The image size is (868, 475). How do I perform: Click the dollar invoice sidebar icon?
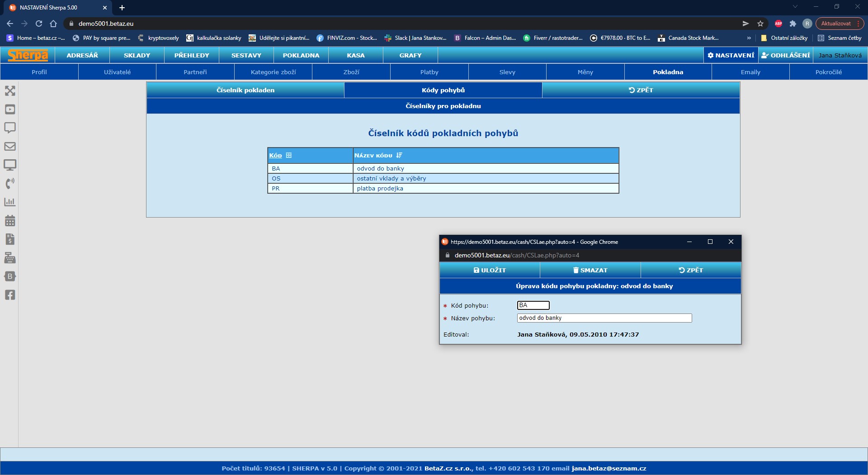pos(10,239)
